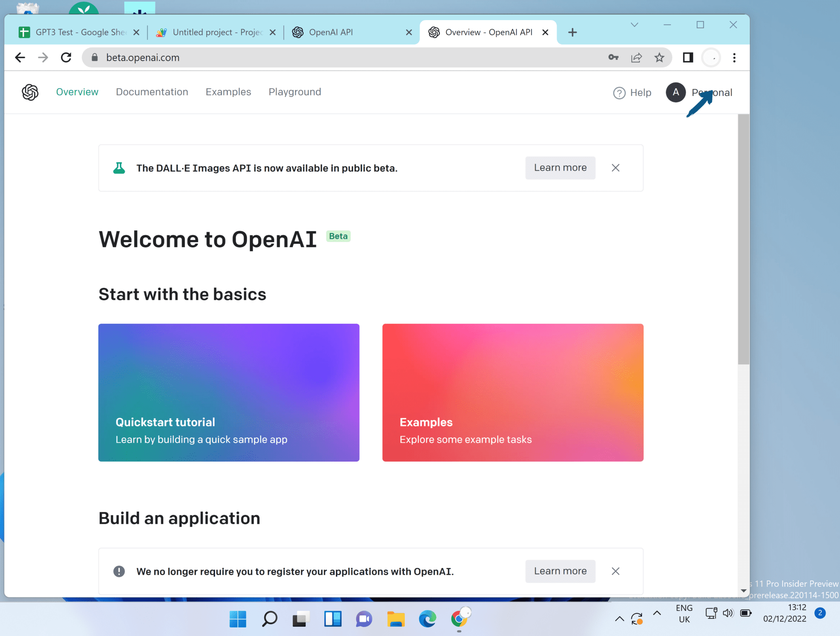Open the saved passwords key icon
This screenshot has width=840, height=636.
(x=613, y=57)
